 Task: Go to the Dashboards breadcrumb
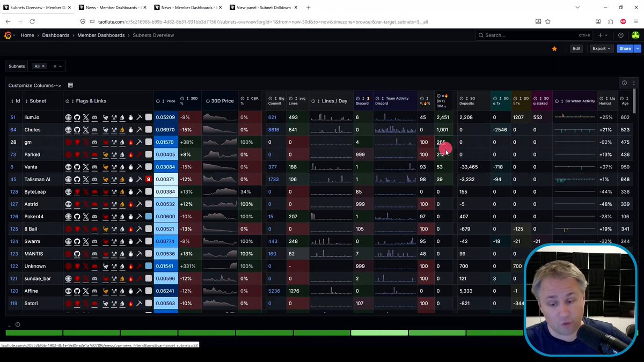coord(56,35)
